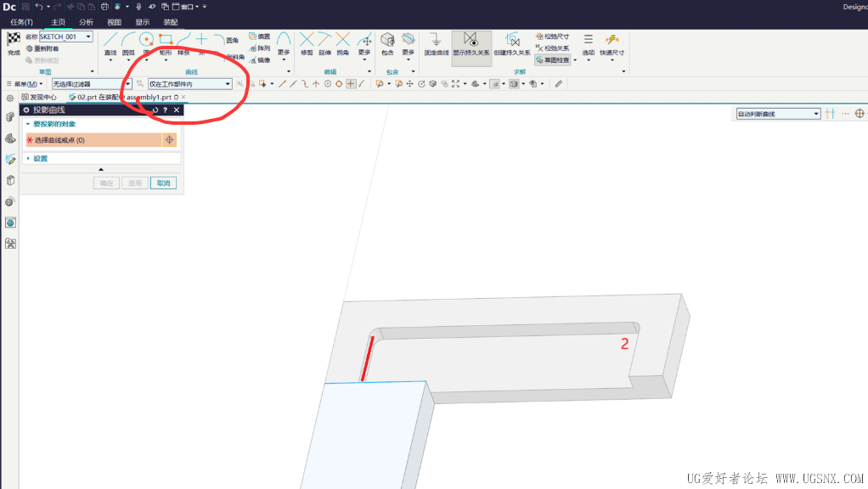Click the rotate view icon in toolbar
868x489 pixels.
421,84
